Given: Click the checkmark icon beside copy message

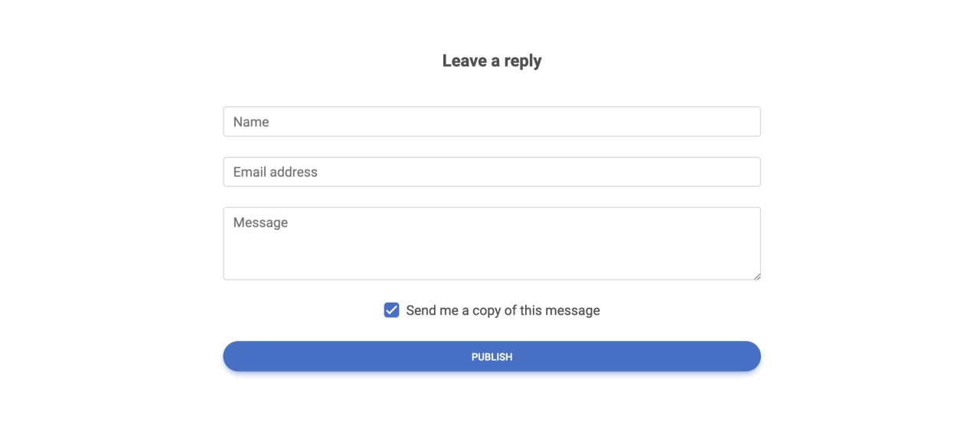Looking at the screenshot, I should pos(391,310).
